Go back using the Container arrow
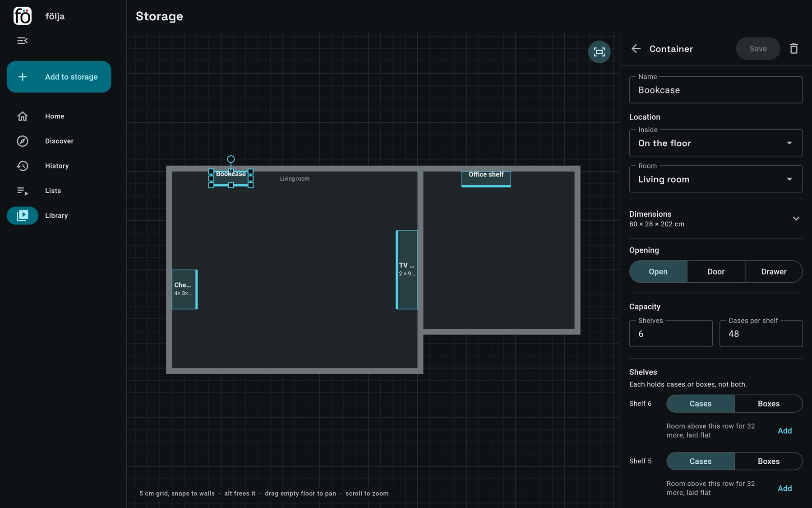Image resolution: width=812 pixels, height=508 pixels. point(636,49)
